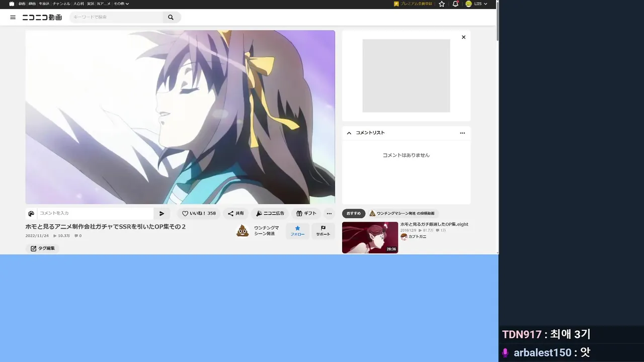This screenshot has height=362, width=644.
Task: Focus the コメントを入力 comment field
Action: 95,213
